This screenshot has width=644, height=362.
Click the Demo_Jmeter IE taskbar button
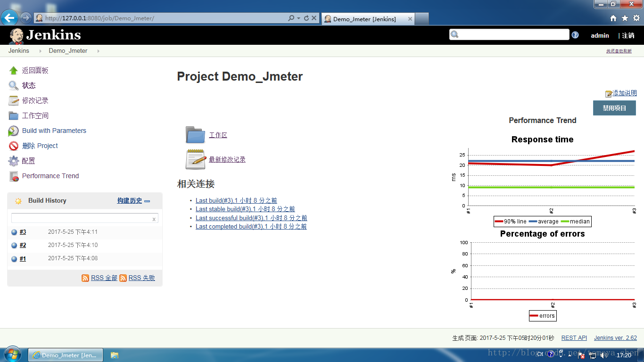click(x=65, y=355)
